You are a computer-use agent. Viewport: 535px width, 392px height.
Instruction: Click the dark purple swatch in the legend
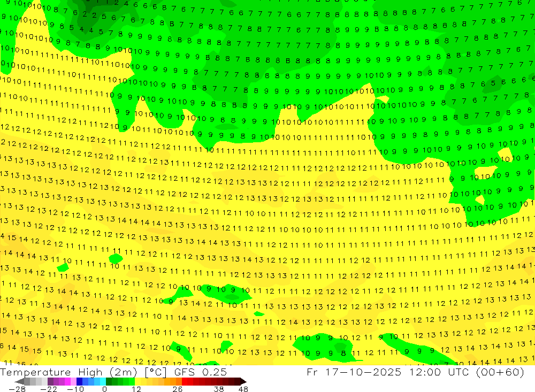(50, 381)
